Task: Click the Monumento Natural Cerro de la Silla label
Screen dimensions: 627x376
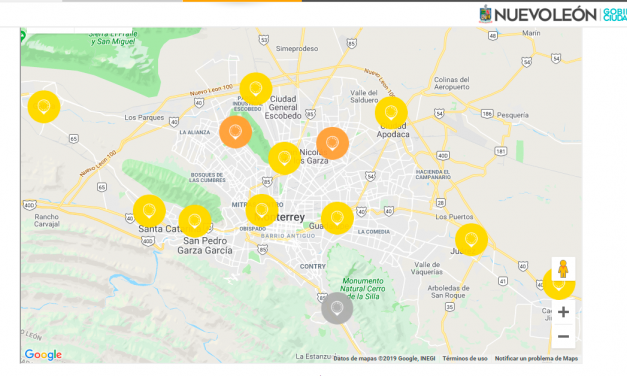Action: click(x=363, y=288)
